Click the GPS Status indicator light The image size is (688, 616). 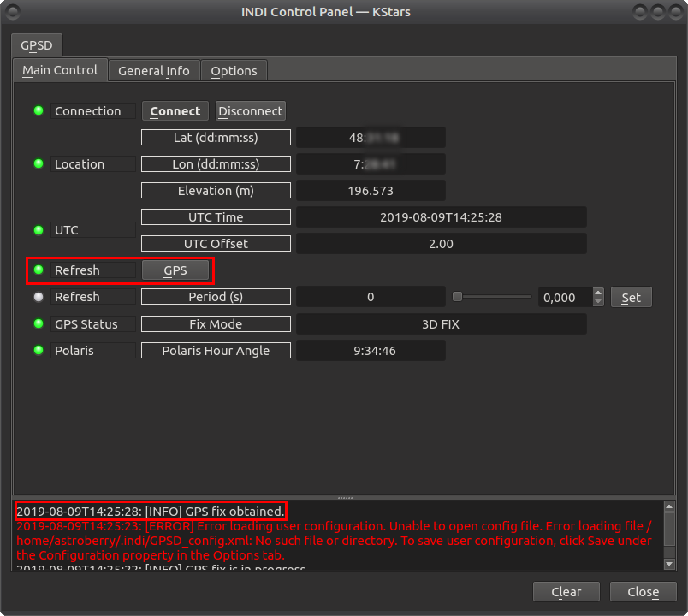39,323
